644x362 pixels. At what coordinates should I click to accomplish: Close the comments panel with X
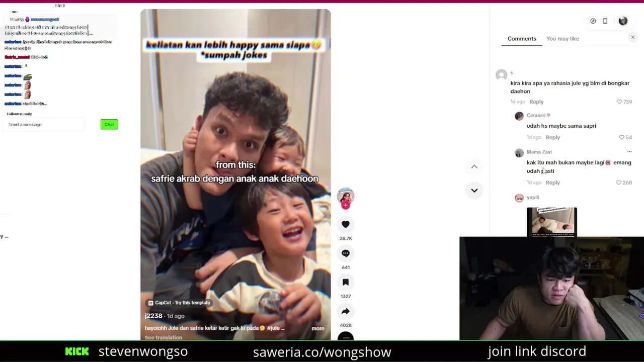(633, 38)
